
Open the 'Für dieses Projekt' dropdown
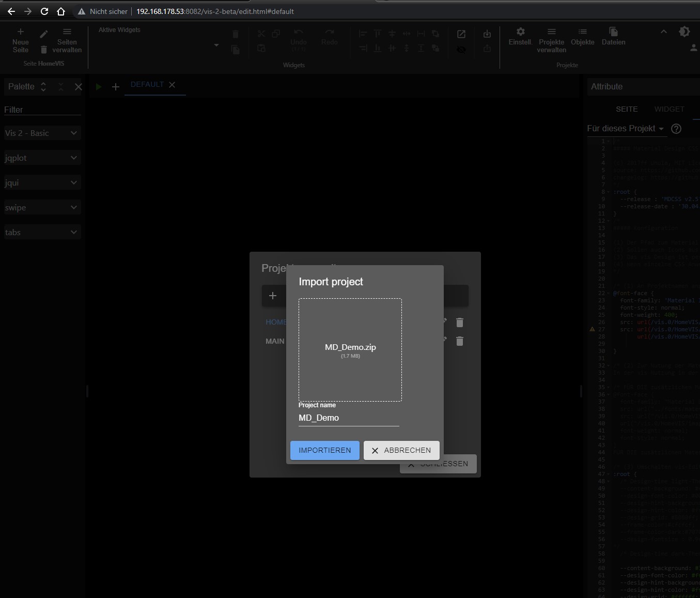pyautogui.click(x=625, y=129)
